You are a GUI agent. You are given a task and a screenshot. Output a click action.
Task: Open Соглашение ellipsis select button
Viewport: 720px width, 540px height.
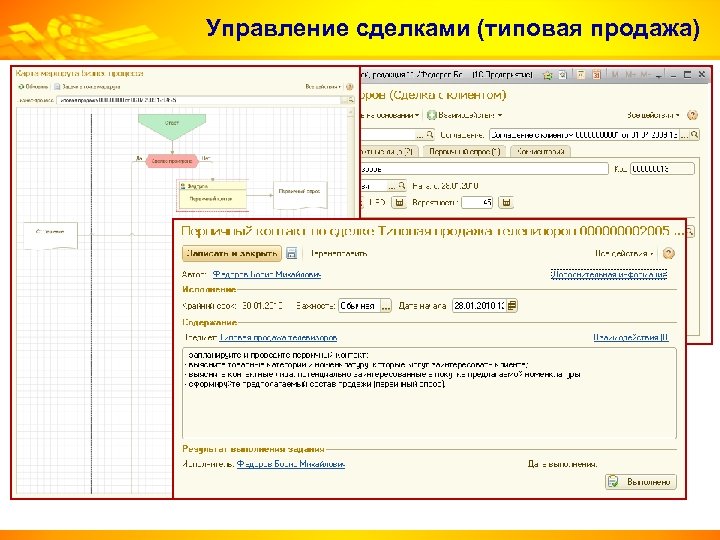[684, 135]
